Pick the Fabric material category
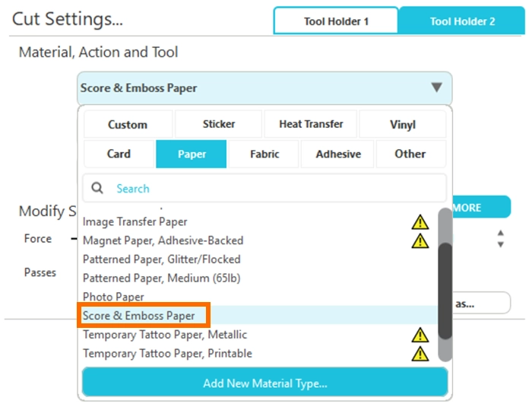This screenshot has width=532, height=404. click(x=264, y=154)
